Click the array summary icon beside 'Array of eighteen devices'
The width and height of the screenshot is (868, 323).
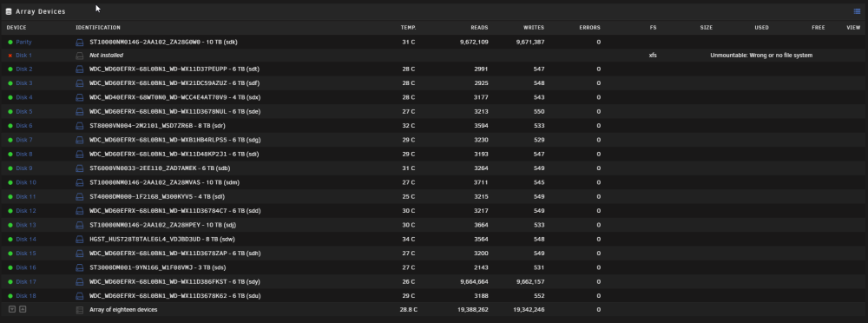point(79,310)
